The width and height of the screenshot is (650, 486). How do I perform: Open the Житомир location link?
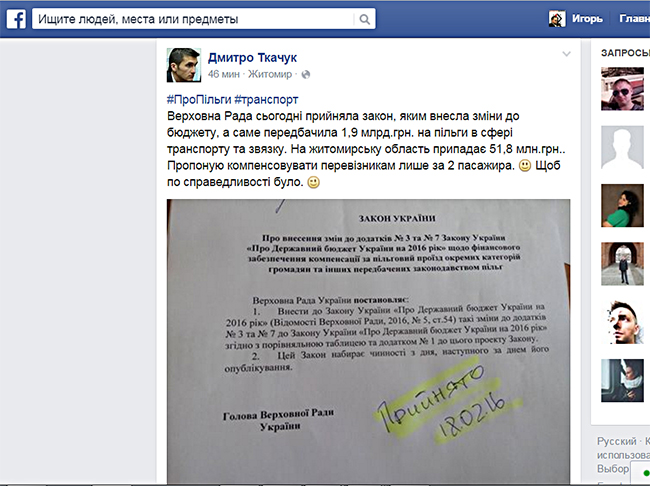[270, 74]
